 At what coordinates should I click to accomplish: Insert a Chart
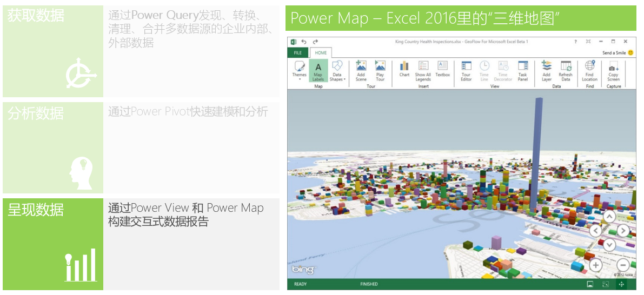coord(404,68)
